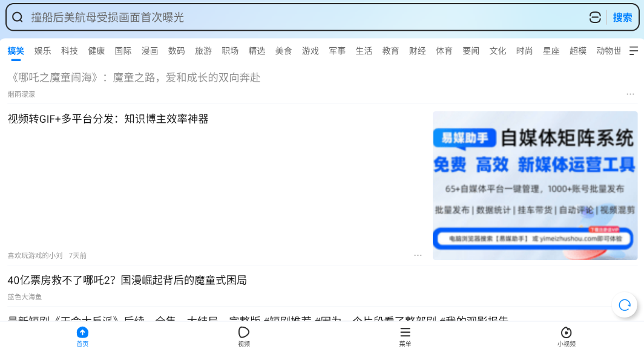The image size is (644, 349).
Task: Open the scan icon in search bar
Action: (595, 18)
